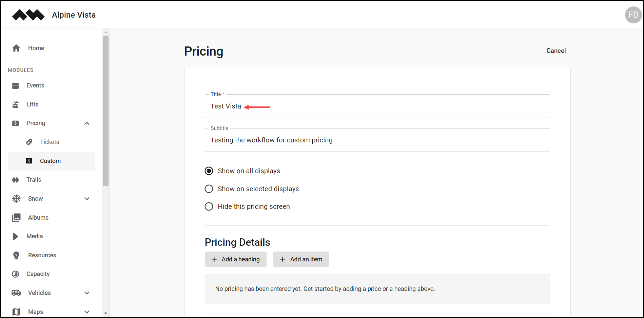Open the FD user avatar menu

[633, 15]
